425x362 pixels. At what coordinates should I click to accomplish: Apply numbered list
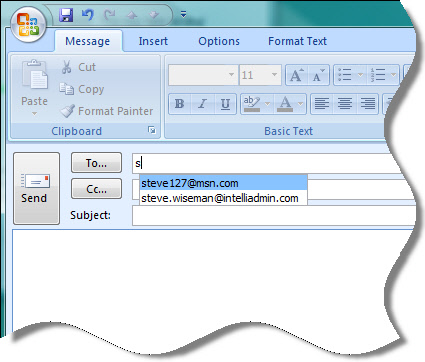click(378, 75)
